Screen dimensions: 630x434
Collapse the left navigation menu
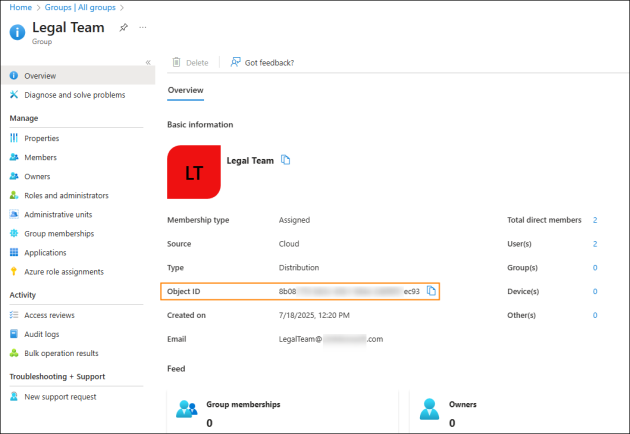coord(148,62)
